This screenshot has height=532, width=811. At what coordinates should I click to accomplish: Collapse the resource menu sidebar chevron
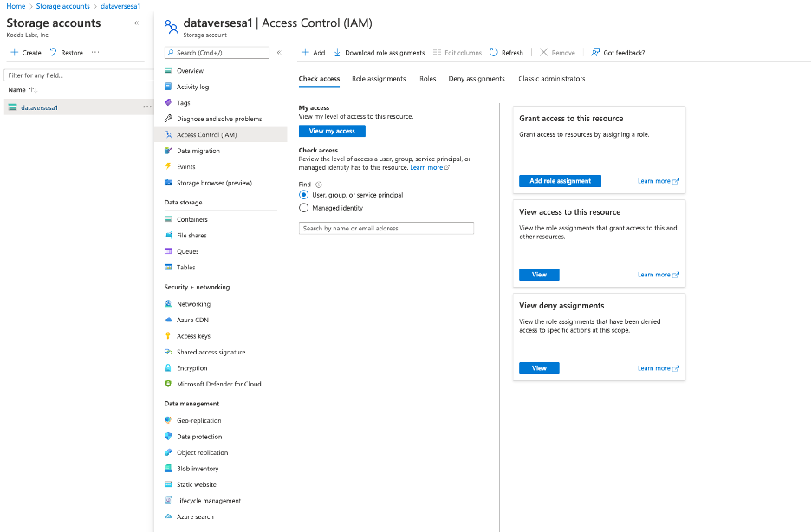[279, 52]
